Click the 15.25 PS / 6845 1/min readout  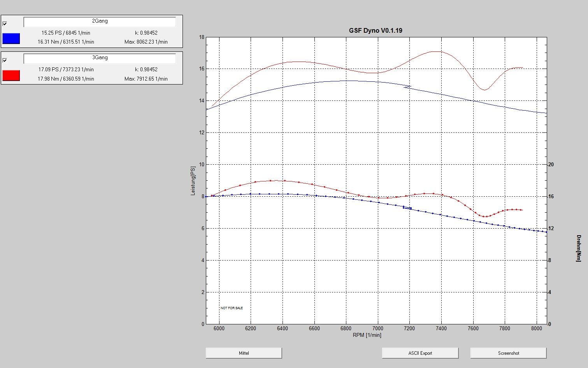click(66, 33)
